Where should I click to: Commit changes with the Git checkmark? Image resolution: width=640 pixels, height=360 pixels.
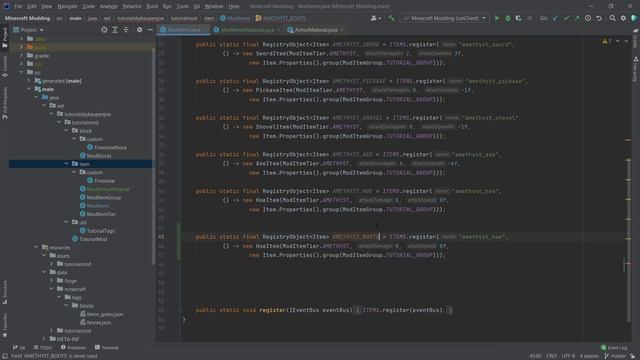[x=566, y=18]
